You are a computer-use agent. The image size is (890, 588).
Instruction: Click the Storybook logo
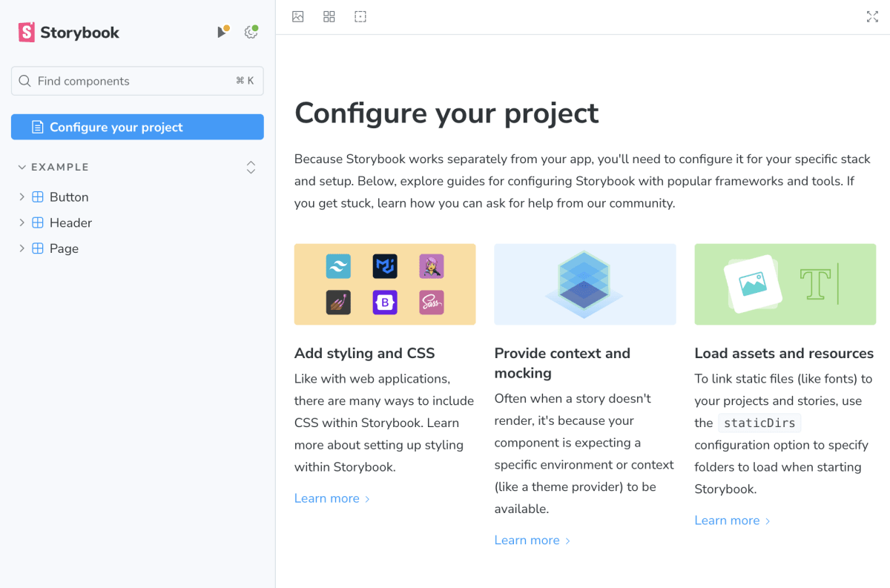[68, 32]
